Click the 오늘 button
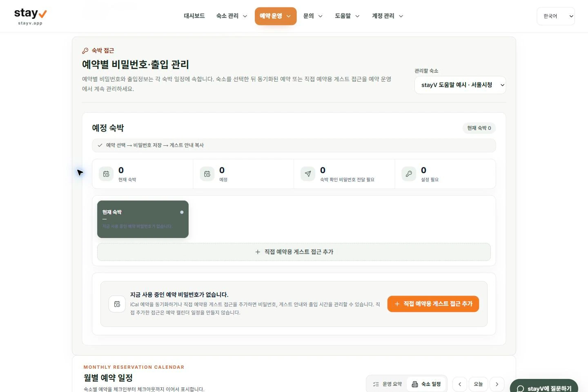The width and height of the screenshot is (588, 392). [x=478, y=384]
